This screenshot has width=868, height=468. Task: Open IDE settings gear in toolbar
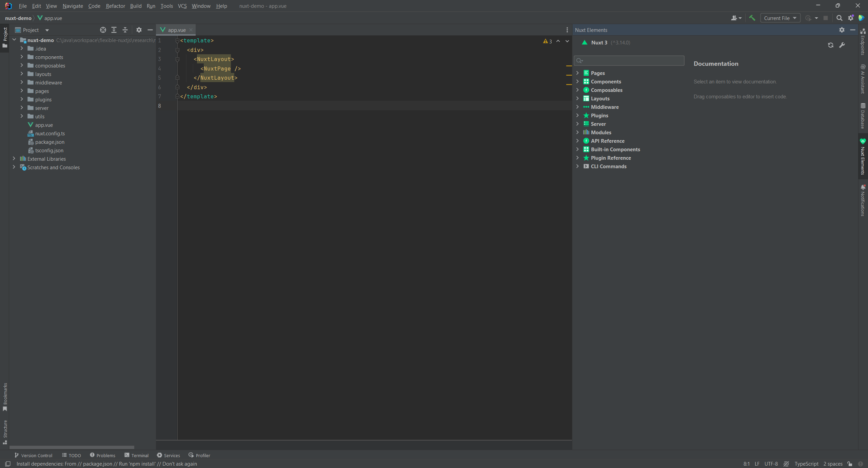click(x=851, y=18)
